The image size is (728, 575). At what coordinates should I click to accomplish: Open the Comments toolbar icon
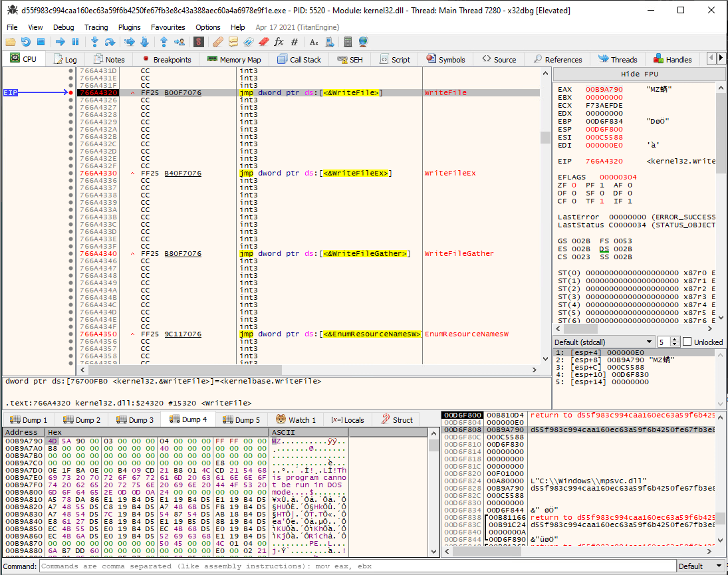tap(233, 43)
